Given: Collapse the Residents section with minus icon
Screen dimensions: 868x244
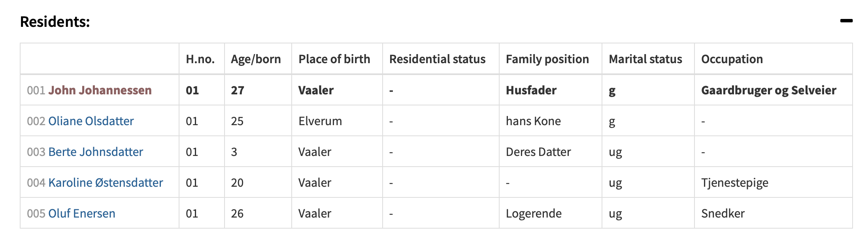Looking at the screenshot, I should 846,21.
